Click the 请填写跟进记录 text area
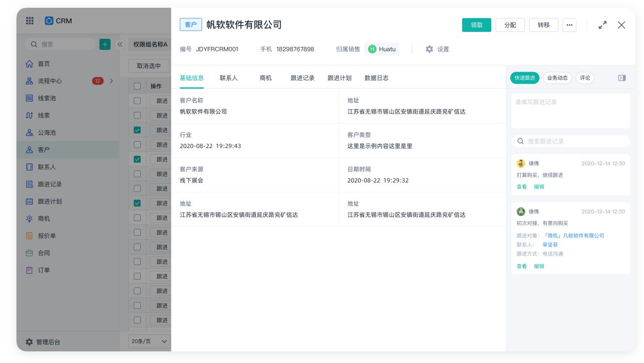 coord(571,111)
